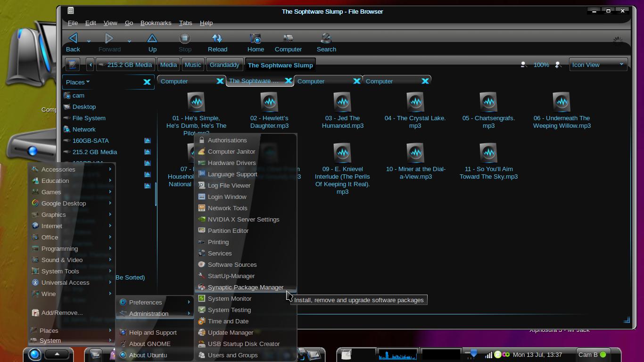
Task: Open the Places sidebar selector dropdown
Action: tap(78, 82)
